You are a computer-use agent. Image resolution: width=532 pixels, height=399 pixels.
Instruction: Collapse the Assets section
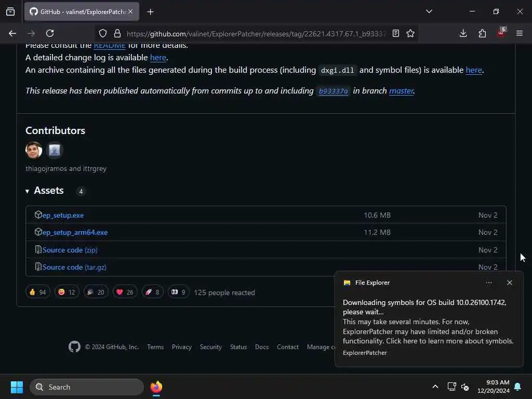45,191
